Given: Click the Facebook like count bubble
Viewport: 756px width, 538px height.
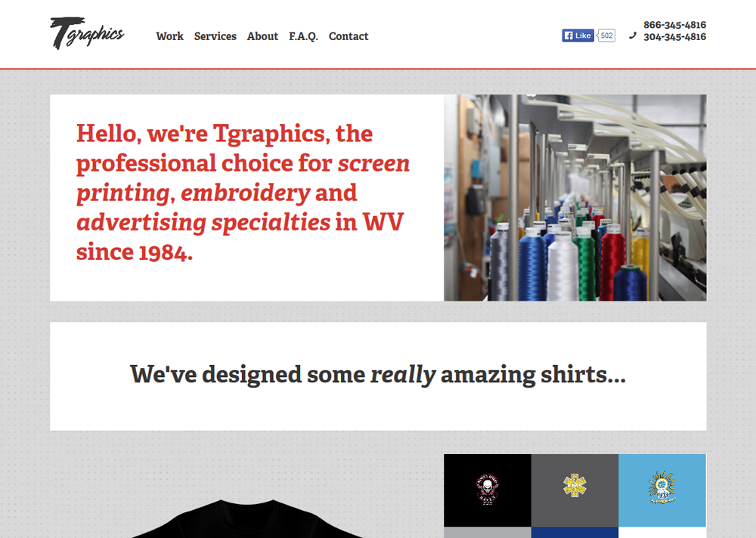Looking at the screenshot, I should (606, 36).
